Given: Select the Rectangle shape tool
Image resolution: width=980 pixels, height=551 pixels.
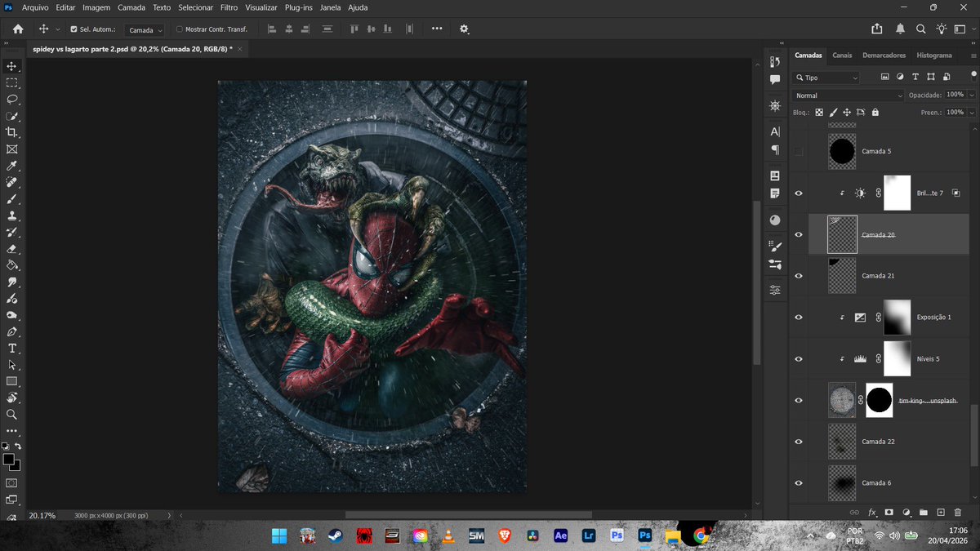Looking at the screenshot, I should tap(11, 381).
